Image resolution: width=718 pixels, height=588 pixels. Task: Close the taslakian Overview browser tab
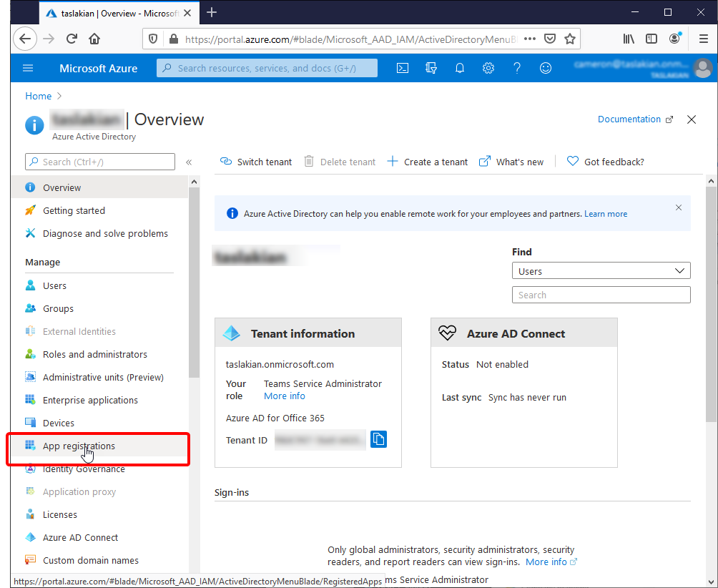(187, 14)
